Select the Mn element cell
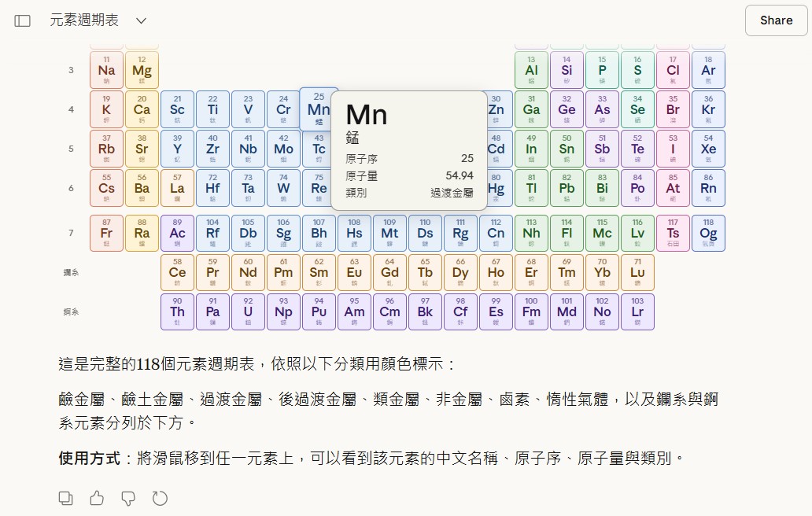812x516 pixels. pos(319,109)
